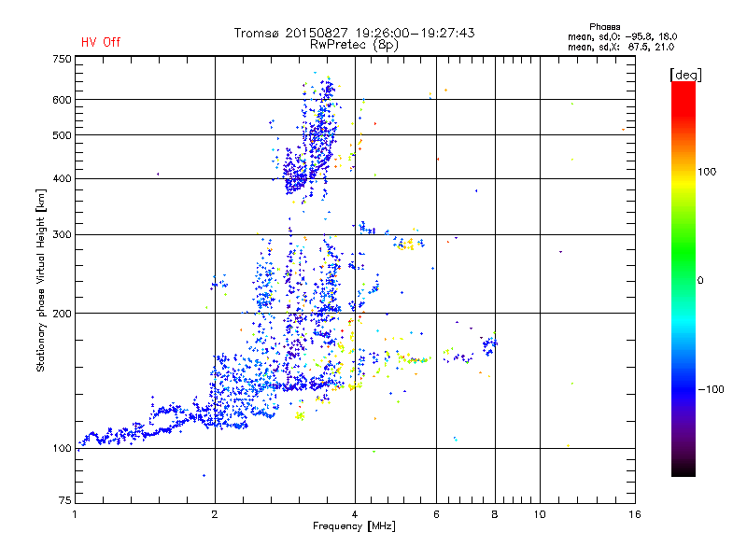Click the x-axis label "6"
This screenshot has width=747, height=560.
pos(436,514)
